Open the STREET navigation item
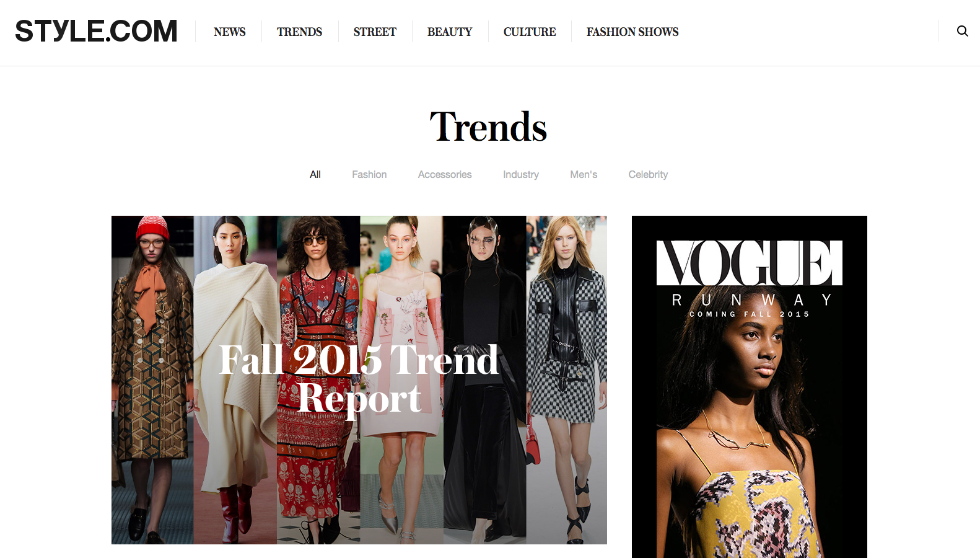 coord(375,32)
